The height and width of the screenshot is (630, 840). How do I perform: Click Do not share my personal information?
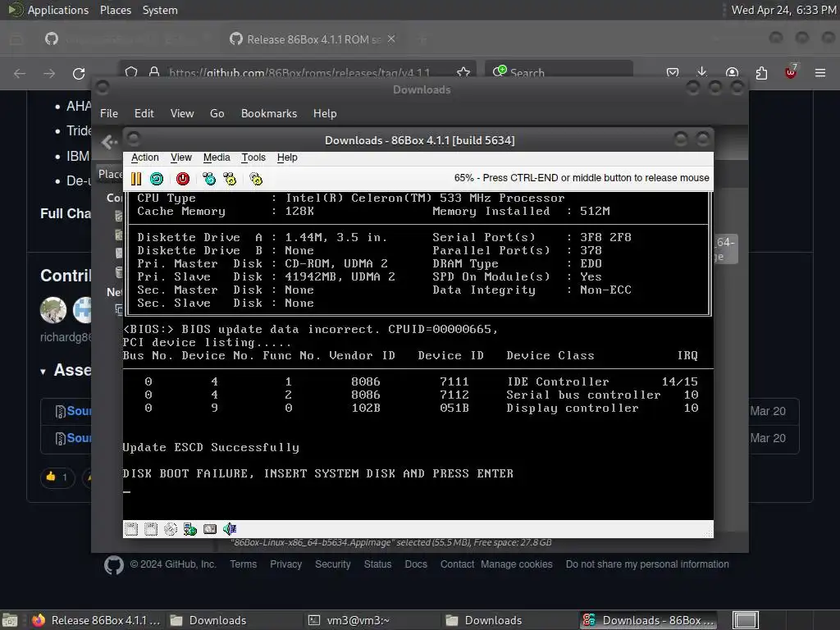point(647,564)
